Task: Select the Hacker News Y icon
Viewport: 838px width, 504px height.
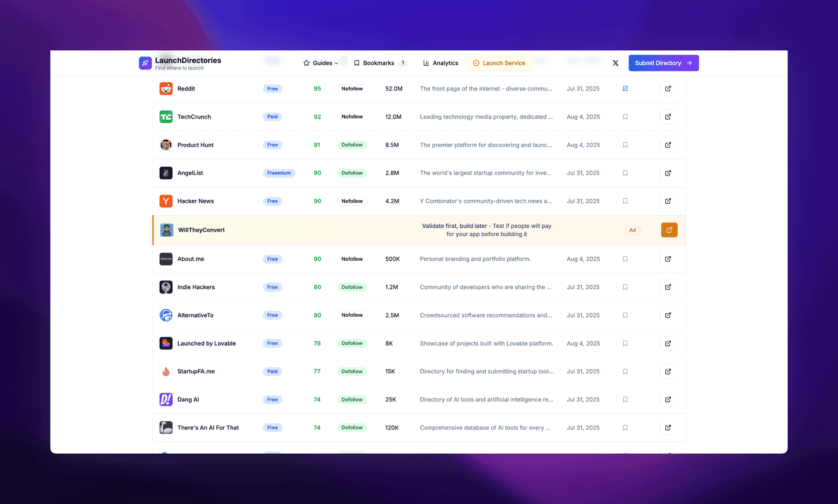Action: click(166, 201)
